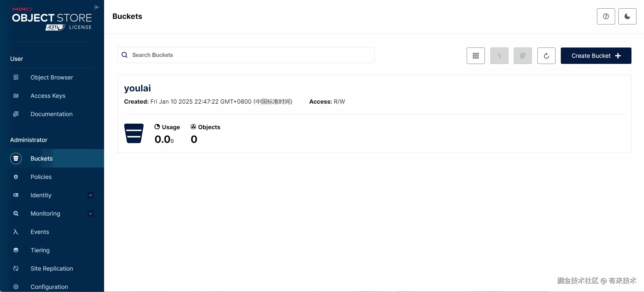Collapse the left sidebar
This screenshot has width=644, height=292.
97,7
